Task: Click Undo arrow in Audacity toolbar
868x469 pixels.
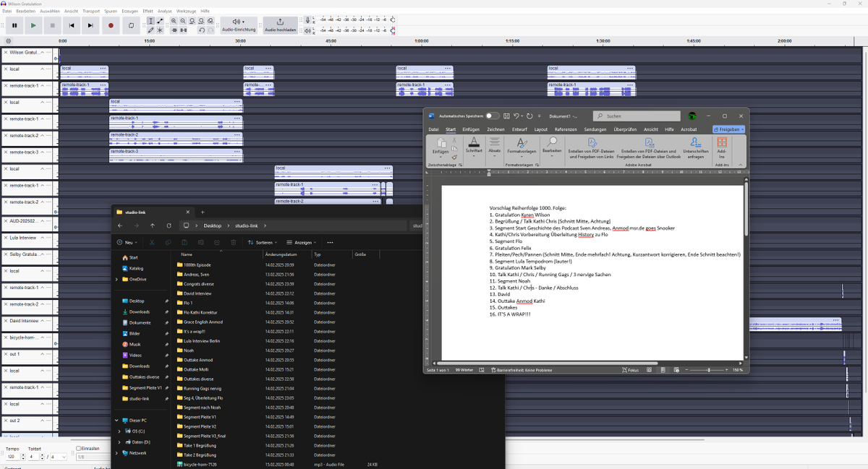Action: pyautogui.click(x=202, y=30)
